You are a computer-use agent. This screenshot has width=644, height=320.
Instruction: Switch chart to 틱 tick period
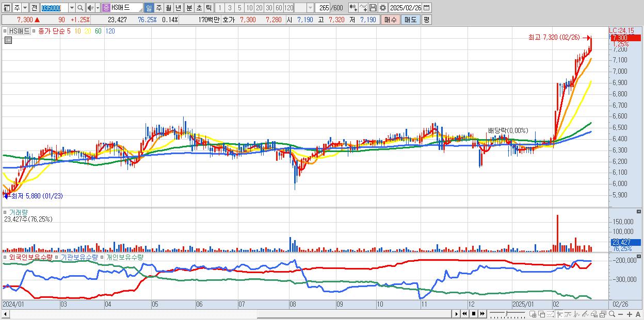point(208,8)
